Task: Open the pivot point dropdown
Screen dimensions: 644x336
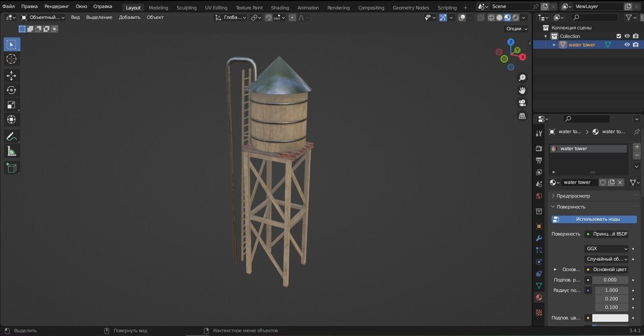Action: [256, 18]
